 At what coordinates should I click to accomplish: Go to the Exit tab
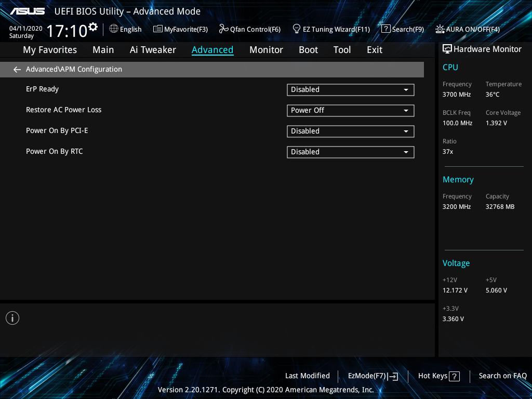[375, 50]
